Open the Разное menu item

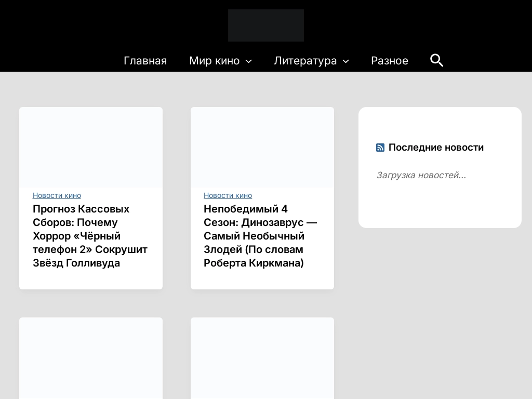point(389,61)
